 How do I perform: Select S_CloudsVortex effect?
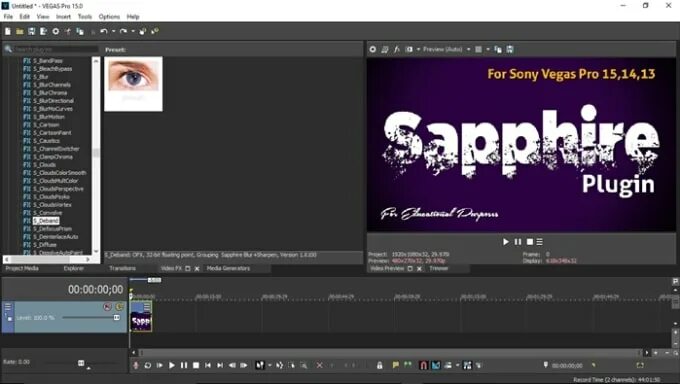(x=52, y=204)
